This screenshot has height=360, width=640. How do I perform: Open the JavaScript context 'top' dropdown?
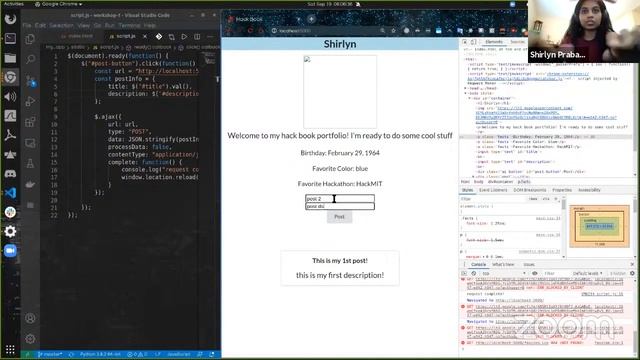pyautogui.click(x=504, y=273)
